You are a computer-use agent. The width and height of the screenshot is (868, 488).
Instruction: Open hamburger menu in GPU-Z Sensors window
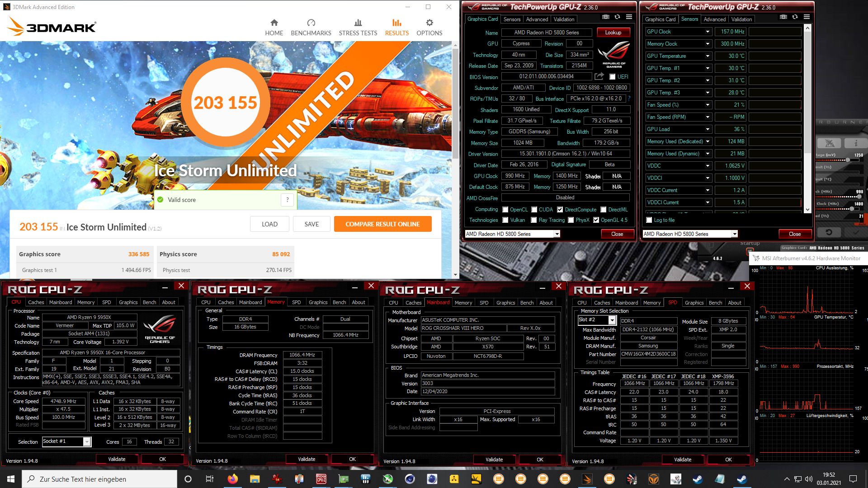click(807, 17)
